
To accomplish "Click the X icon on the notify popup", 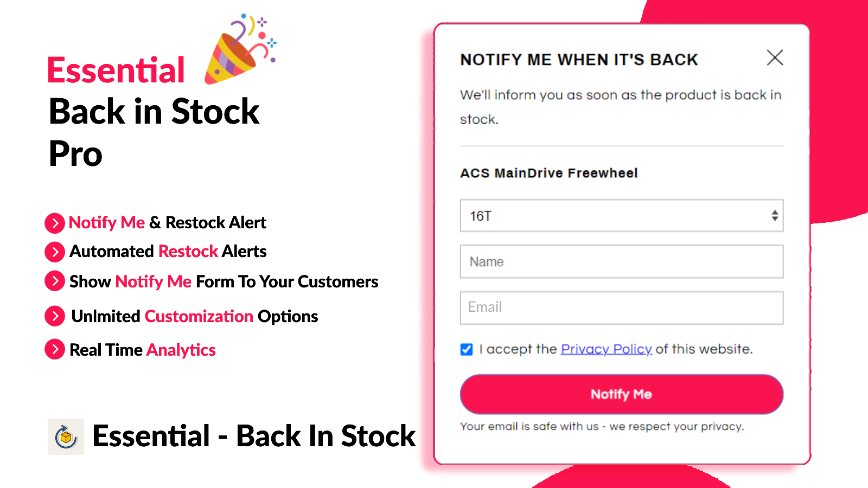I will [x=775, y=58].
